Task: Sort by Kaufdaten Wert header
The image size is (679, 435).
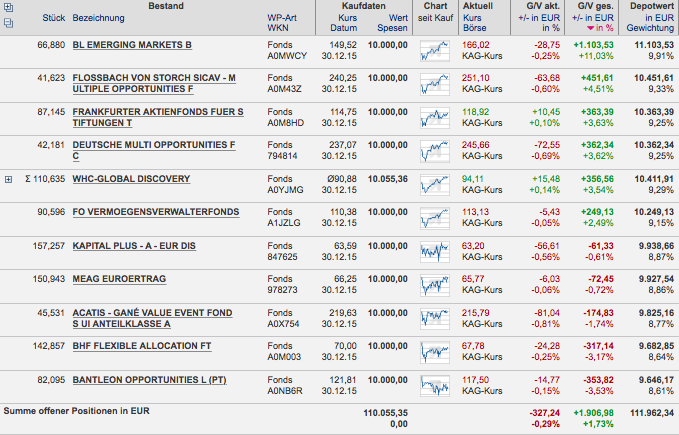Action: [x=398, y=18]
